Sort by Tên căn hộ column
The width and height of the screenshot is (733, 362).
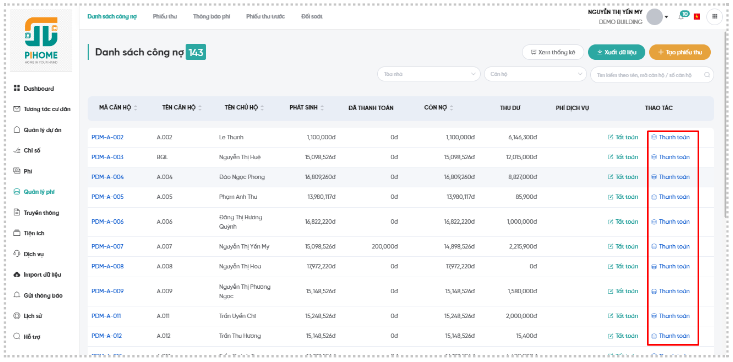point(200,108)
